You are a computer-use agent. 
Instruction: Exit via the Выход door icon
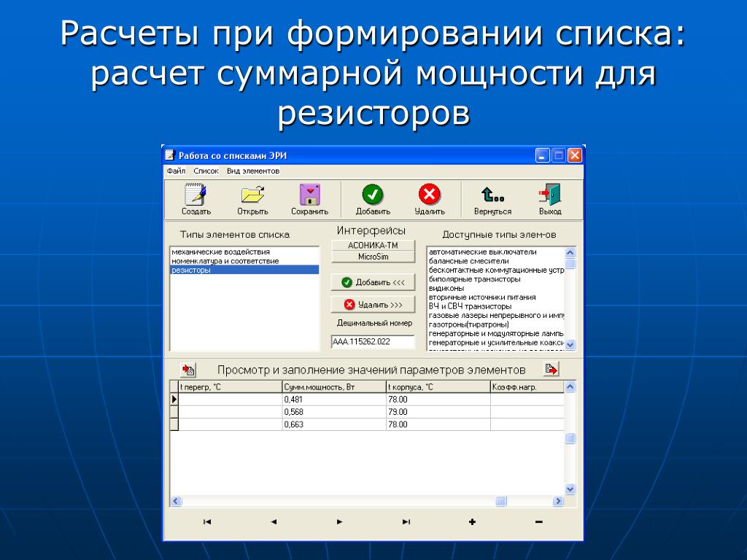pos(550,200)
